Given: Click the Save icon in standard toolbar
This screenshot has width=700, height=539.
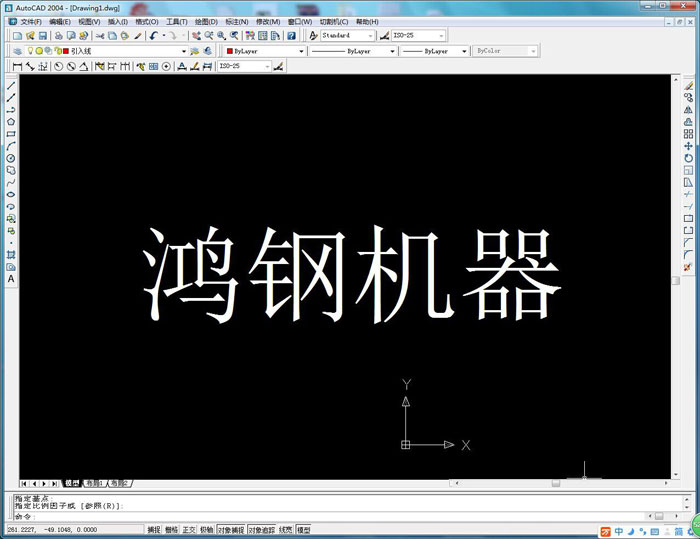Looking at the screenshot, I should point(40,35).
